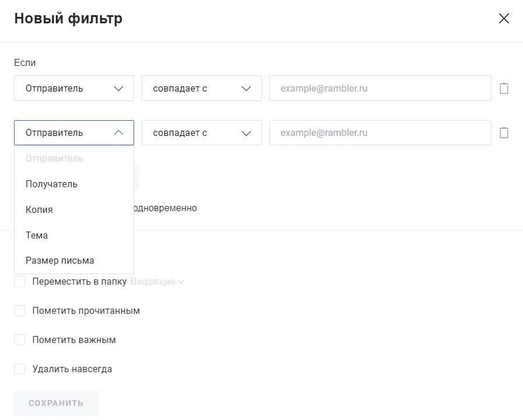The height and width of the screenshot is (420, 523).
Task: Select Тема in the dropdown list
Action: point(37,235)
